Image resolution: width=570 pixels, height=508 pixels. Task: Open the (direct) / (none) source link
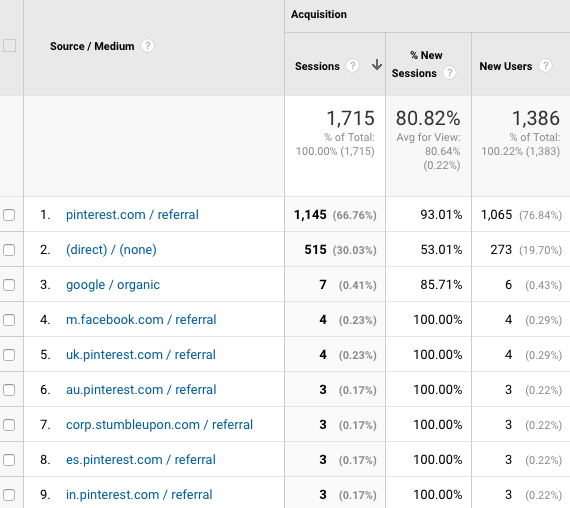111,249
